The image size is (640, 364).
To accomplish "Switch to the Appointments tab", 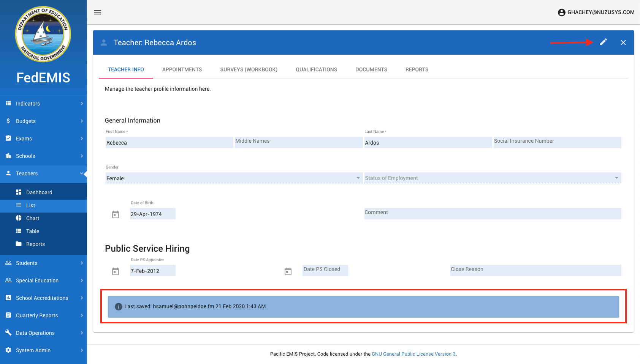I will pos(182,69).
